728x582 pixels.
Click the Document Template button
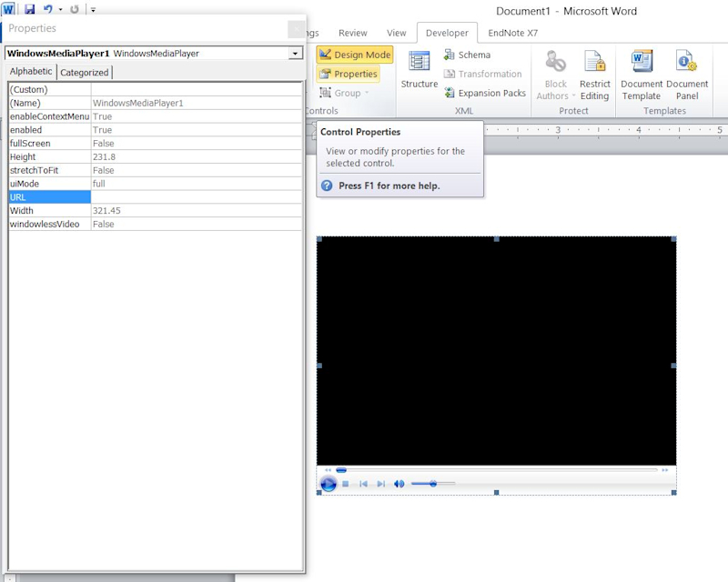(x=642, y=75)
